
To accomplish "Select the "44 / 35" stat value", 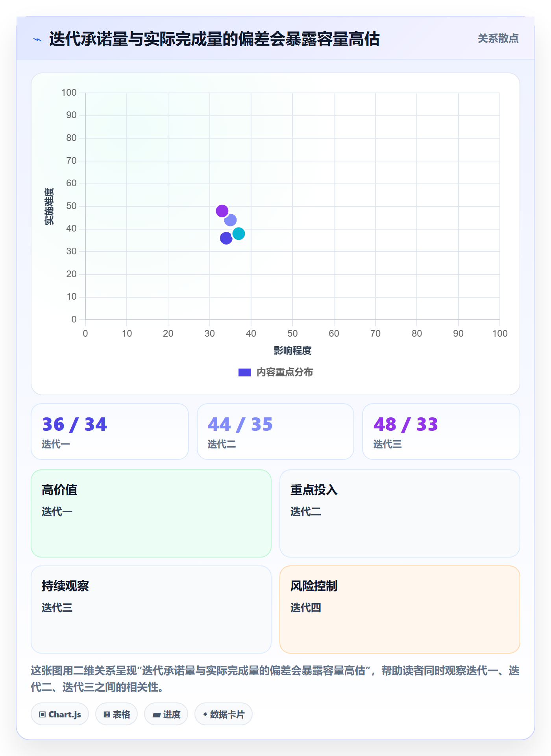I will point(240,424).
